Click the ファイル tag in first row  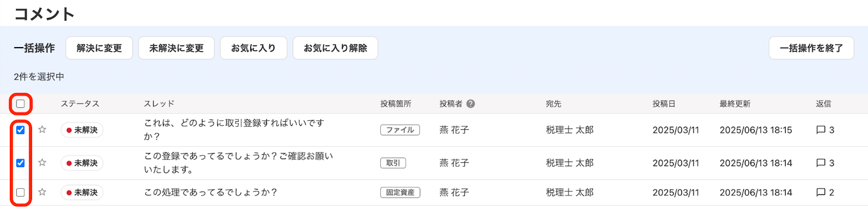(400, 130)
